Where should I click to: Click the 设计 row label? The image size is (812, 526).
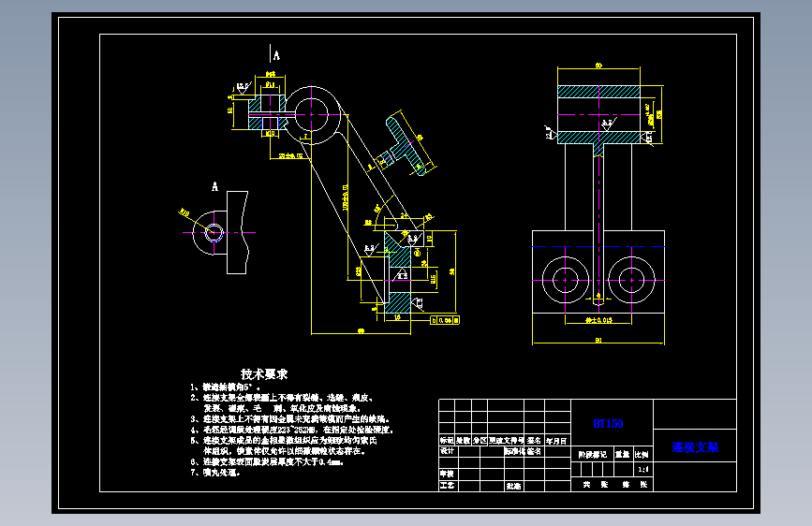coord(447,451)
